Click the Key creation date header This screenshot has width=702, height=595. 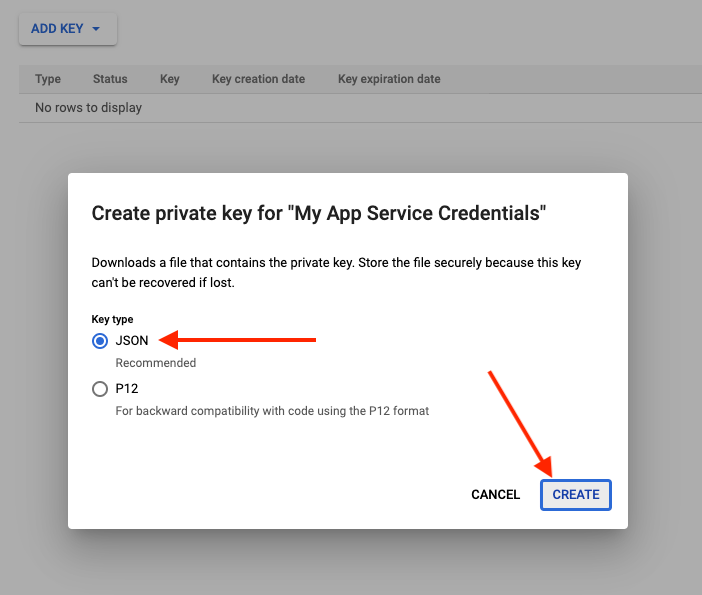point(258,79)
